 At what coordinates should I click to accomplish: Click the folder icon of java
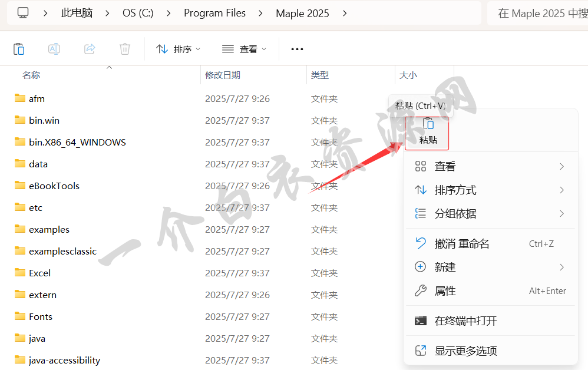coord(20,338)
